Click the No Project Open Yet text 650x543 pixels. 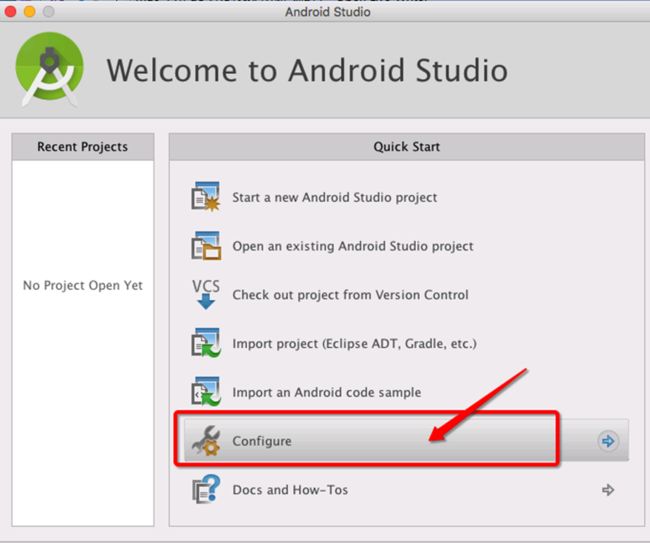pyautogui.click(x=83, y=285)
